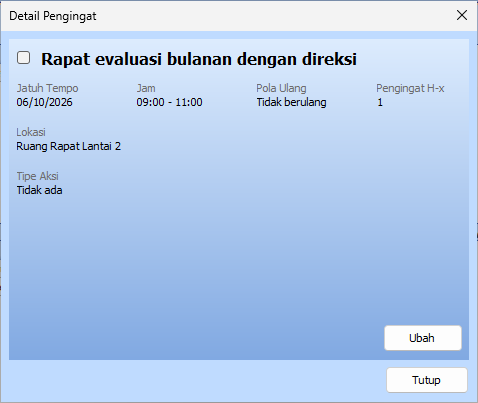Click the location Ruang Rapat Lantai 2
This screenshot has height=403, width=478.
click(69, 146)
